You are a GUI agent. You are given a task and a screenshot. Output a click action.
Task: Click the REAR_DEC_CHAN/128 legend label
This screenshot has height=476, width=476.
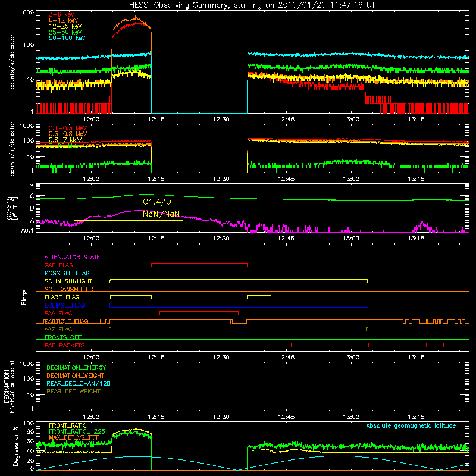[x=79, y=383]
